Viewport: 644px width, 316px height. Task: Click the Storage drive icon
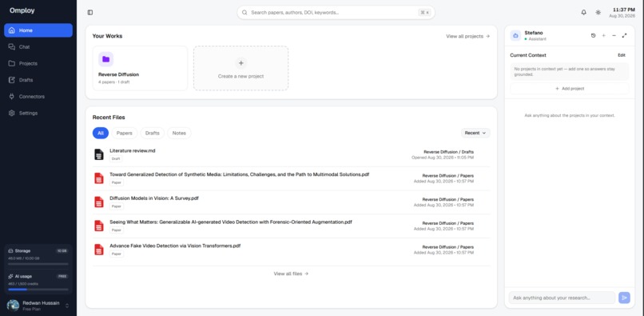click(10, 250)
